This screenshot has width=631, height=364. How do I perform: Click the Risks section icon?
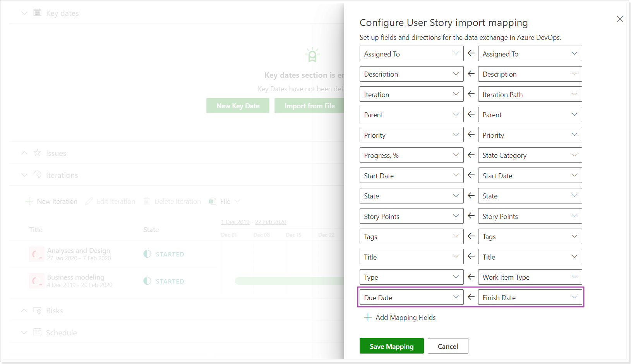[x=37, y=310]
